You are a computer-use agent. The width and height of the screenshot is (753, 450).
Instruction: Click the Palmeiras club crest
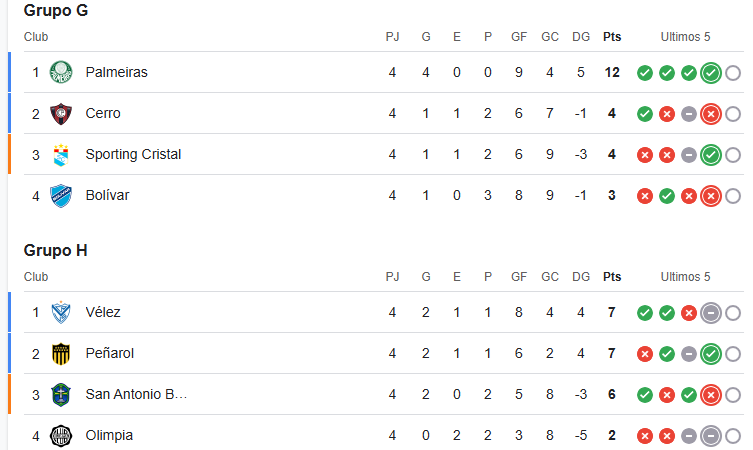(x=61, y=73)
